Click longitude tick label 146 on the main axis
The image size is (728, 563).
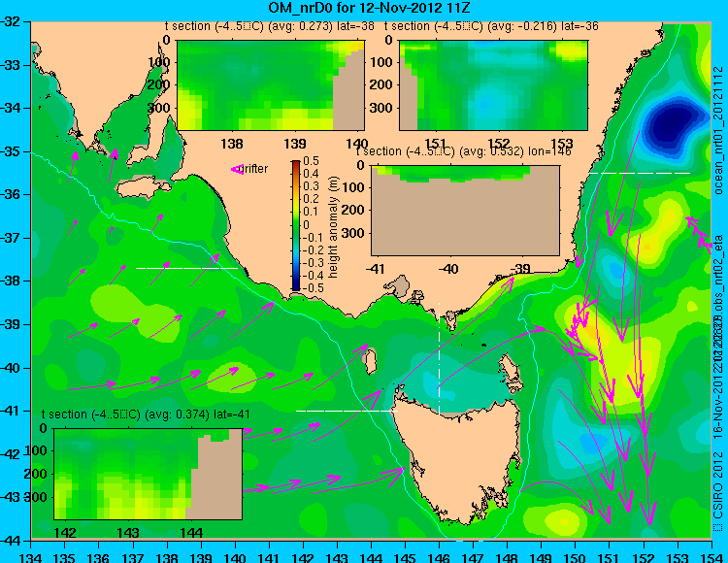pyautogui.click(x=439, y=557)
